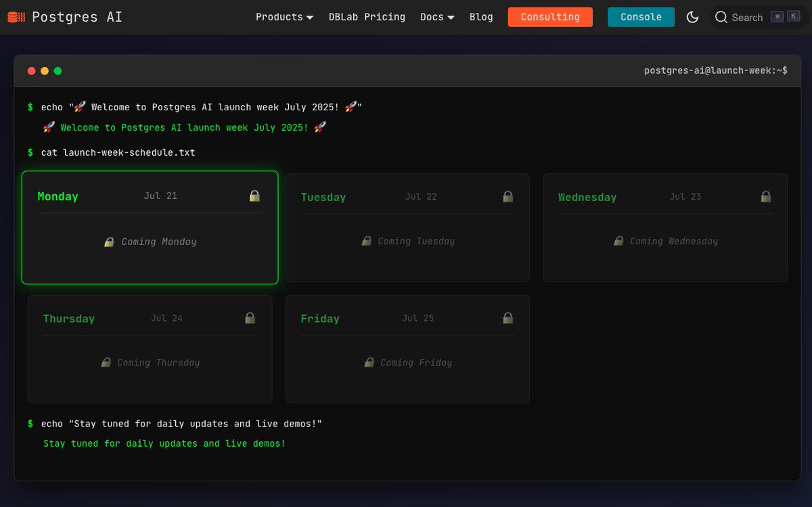The image size is (812, 507).
Task: Click the green terminal window dot
Action: [58, 71]
